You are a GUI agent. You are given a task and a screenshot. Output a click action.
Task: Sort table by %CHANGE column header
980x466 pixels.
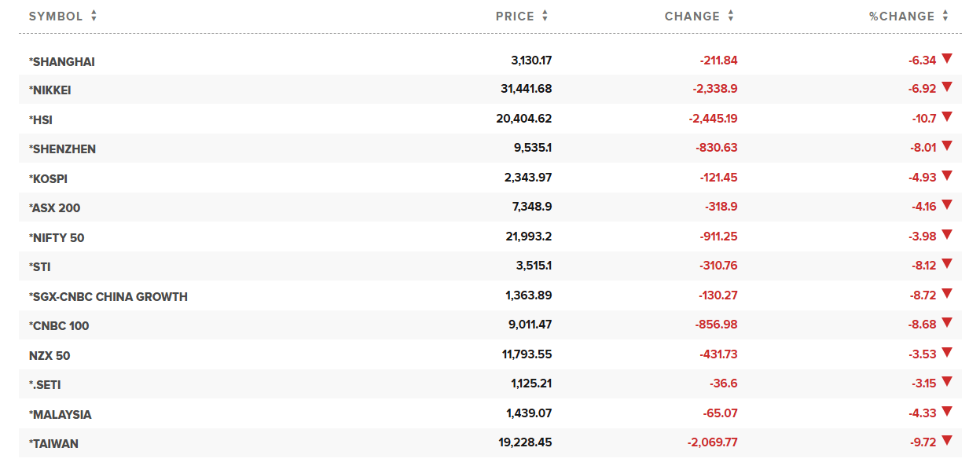901,17
